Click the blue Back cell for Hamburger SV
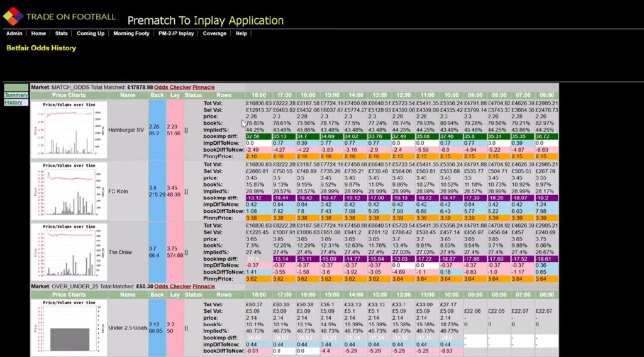This screenshot has height=357, width=644. point(157,130)
